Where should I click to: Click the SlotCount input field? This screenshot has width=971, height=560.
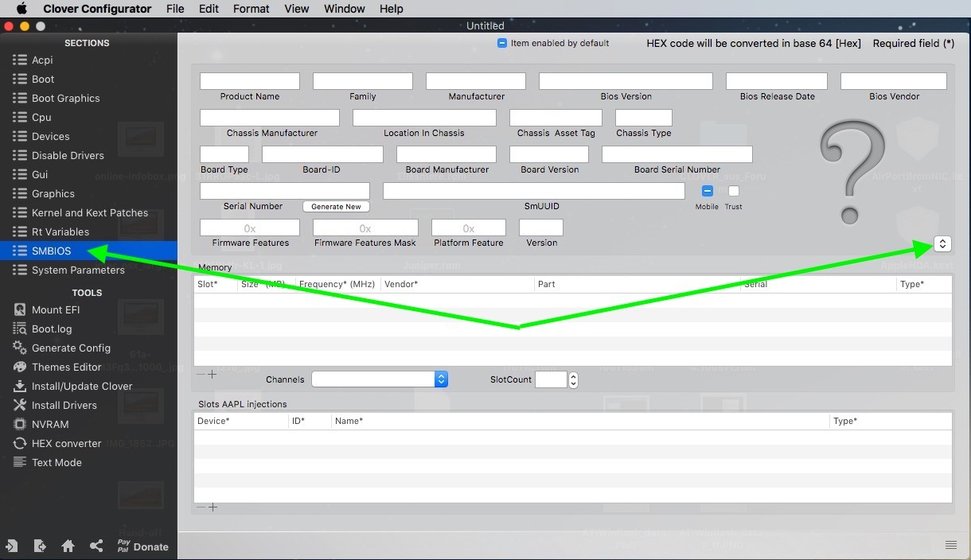point(551,379)
